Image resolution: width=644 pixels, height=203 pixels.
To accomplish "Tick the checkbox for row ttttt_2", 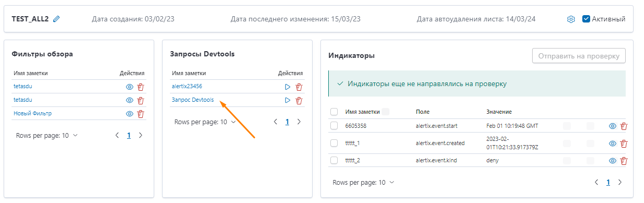I will [334, 160].
